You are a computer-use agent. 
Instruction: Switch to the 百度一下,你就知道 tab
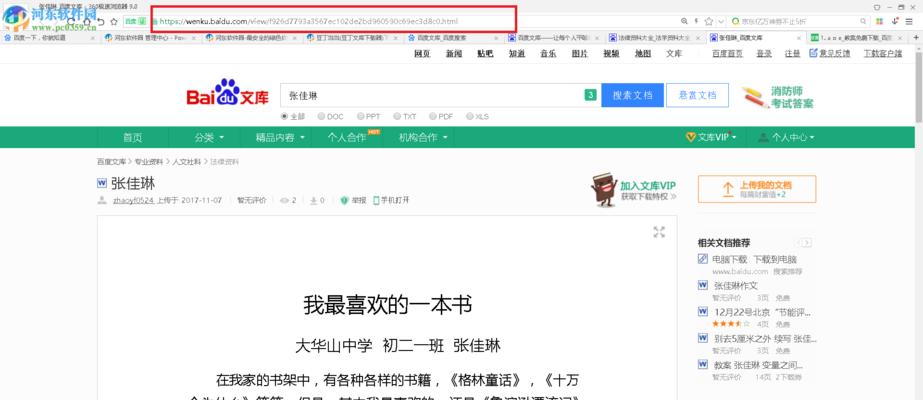point(48,38)
